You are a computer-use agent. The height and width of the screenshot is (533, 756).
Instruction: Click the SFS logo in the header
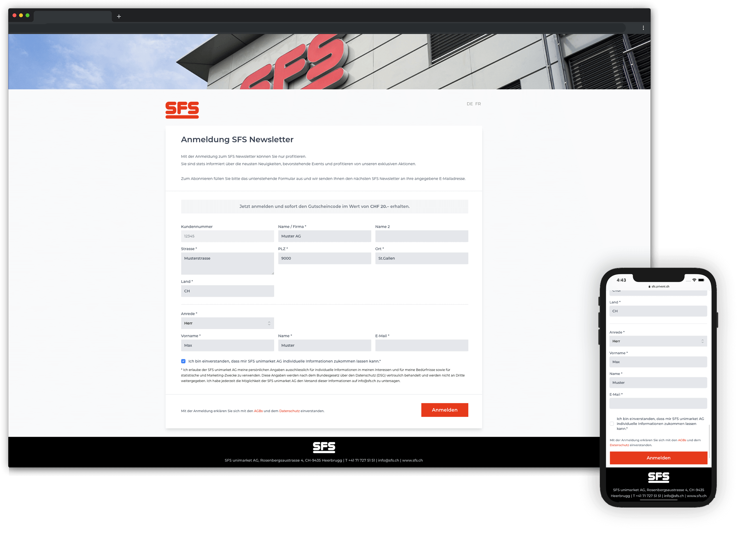tap(182, 108)
